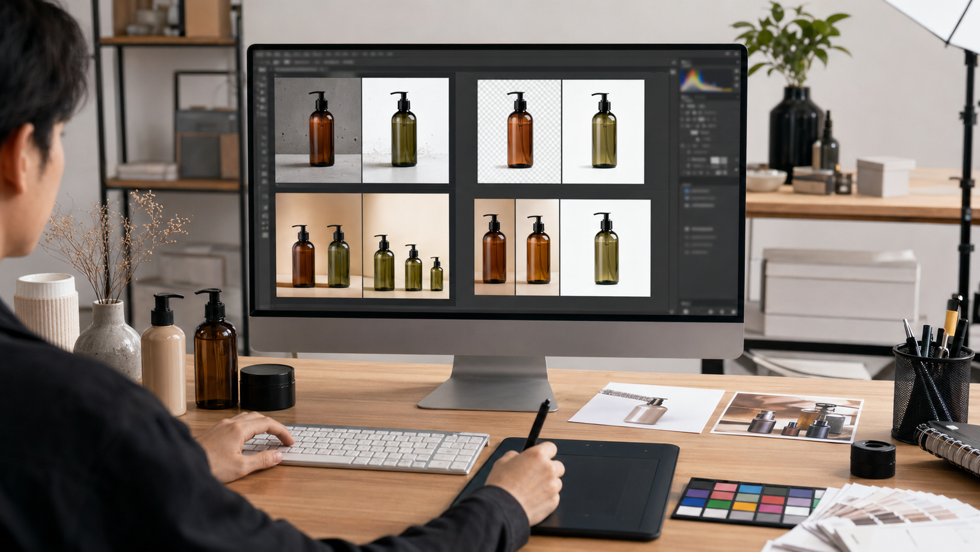
Task: Select the image of three green bottles
Action: tap(406, 246)
